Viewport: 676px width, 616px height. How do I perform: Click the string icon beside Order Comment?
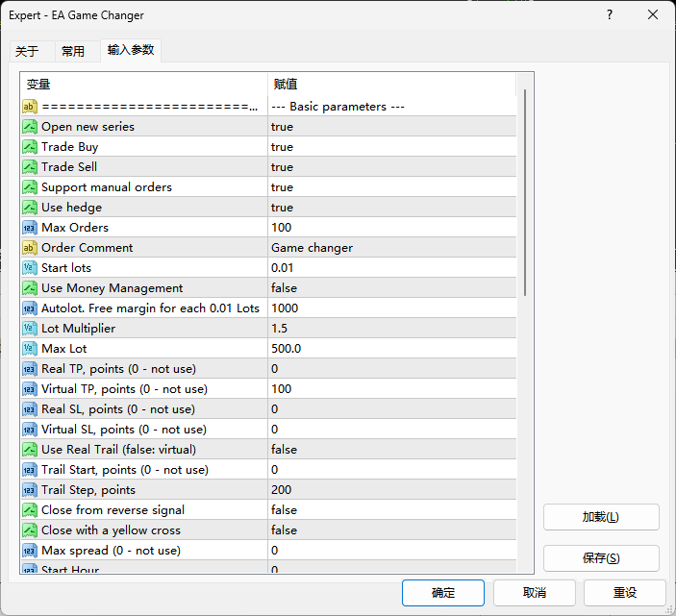pos(30,248)
